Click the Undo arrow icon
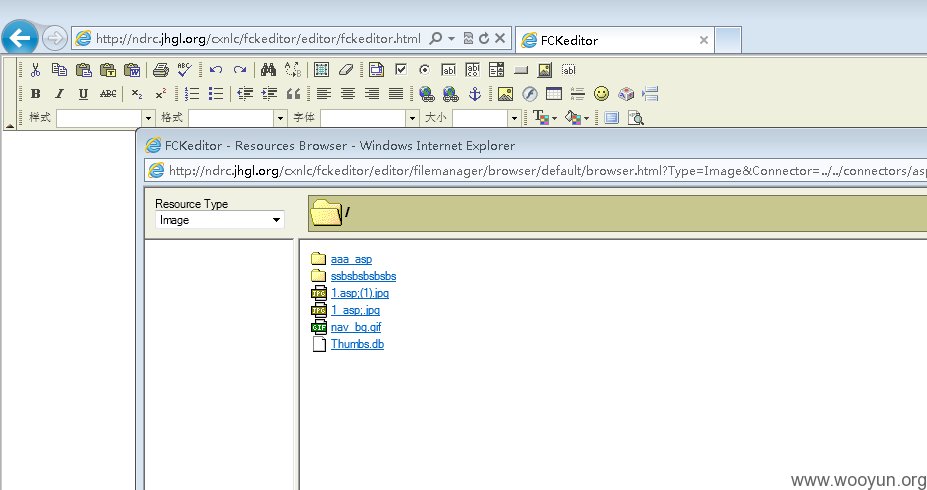This screenshot has width=927, height=490. tap(216, 70)
